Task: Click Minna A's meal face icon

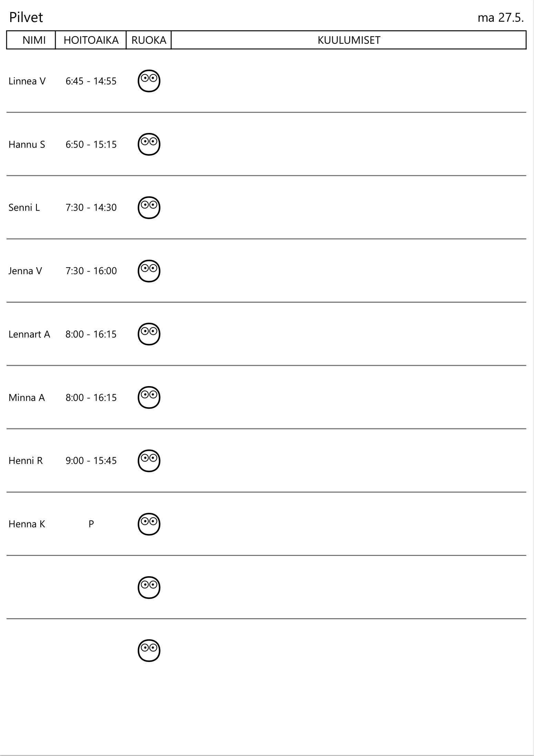Action: pyautogui.click(x=149, y=397)
